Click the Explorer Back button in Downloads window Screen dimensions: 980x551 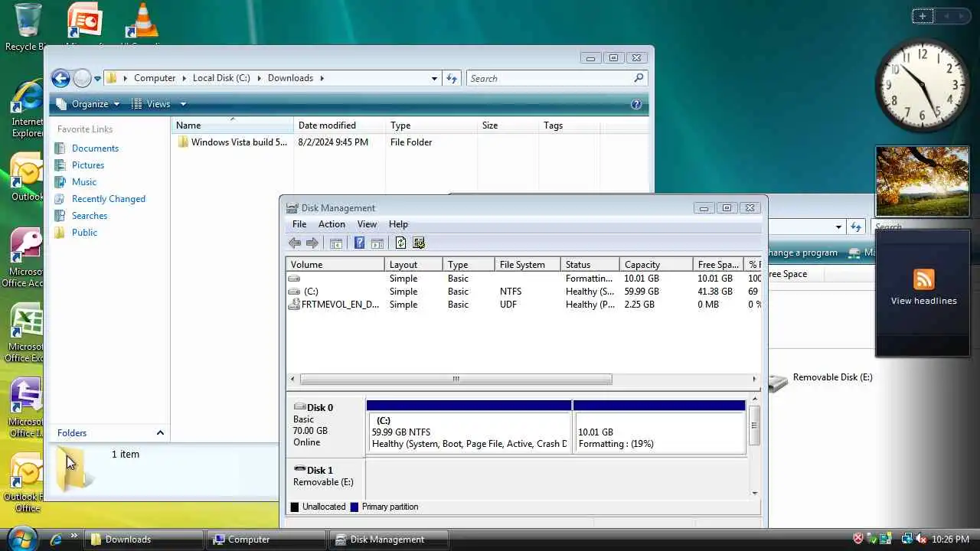[60, 78]
